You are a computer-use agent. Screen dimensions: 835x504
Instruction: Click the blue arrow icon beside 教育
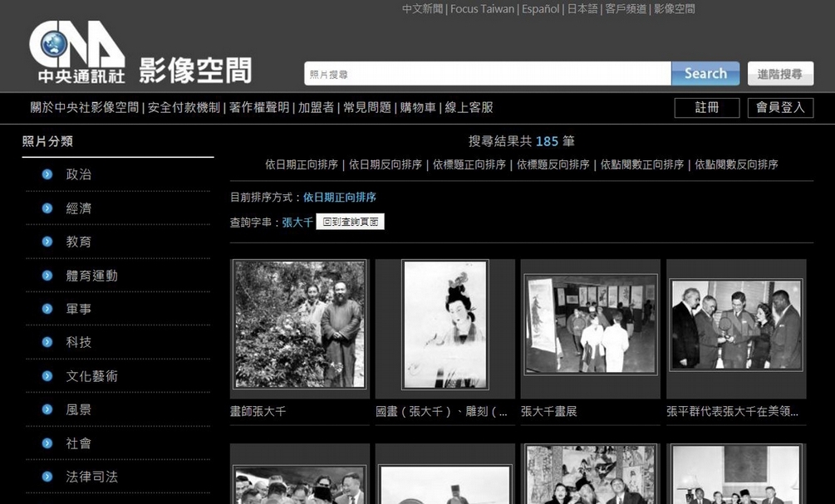coord(47,242)
